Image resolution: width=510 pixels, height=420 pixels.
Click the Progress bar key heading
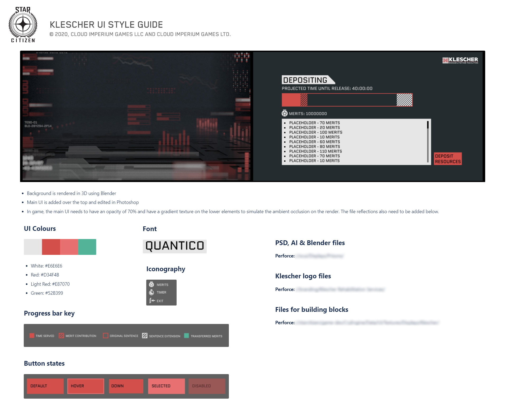[x=49, y=313]
